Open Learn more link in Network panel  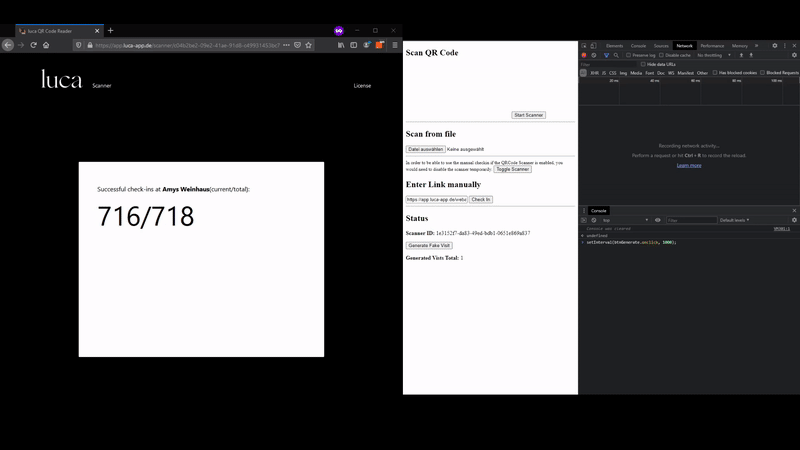pos(689,165)
